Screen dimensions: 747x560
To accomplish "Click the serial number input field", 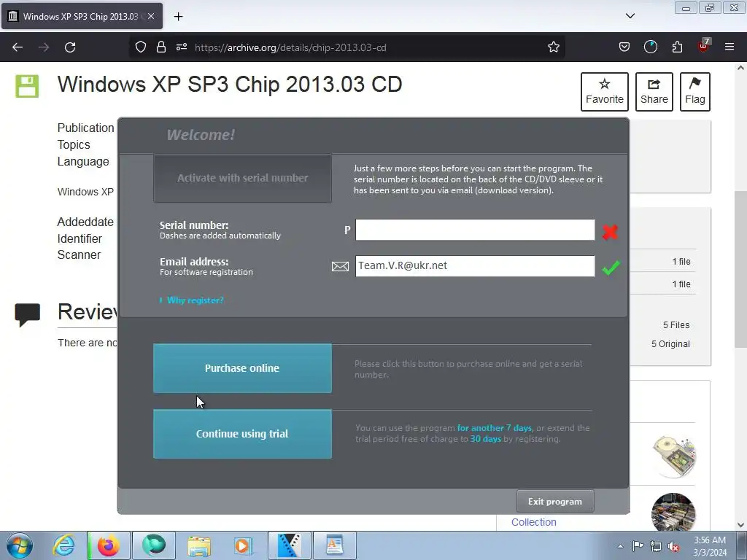I will pyautogui.click(x=475, y=230).
